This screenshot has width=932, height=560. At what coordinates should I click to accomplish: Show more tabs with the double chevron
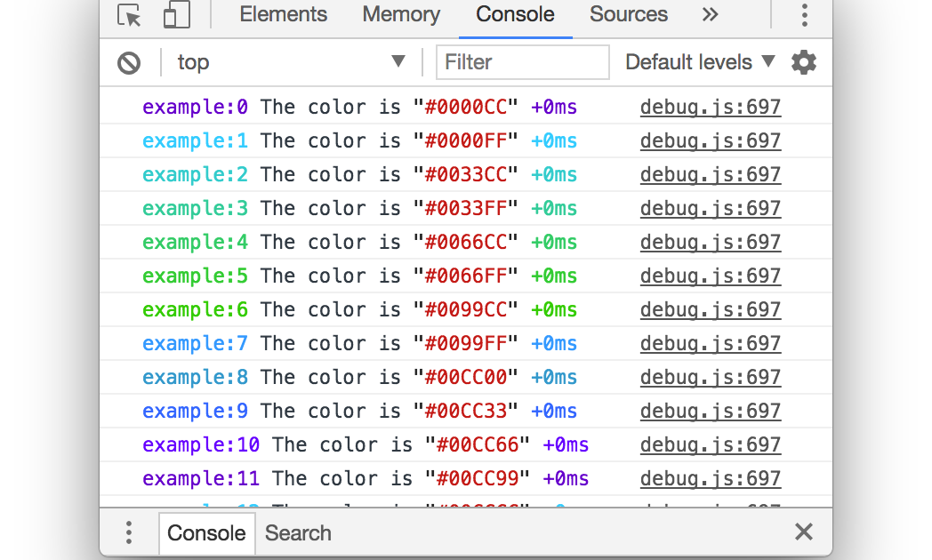point(710,15)
